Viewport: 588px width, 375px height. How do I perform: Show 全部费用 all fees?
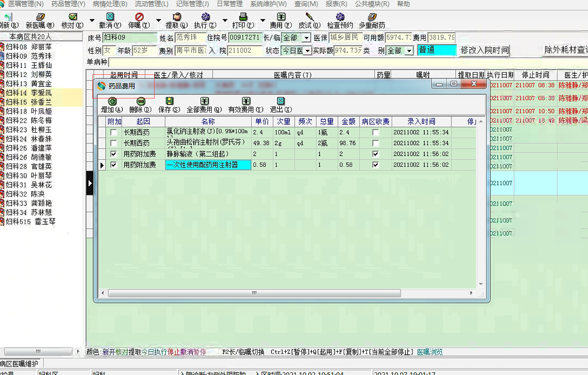point(204,105)
